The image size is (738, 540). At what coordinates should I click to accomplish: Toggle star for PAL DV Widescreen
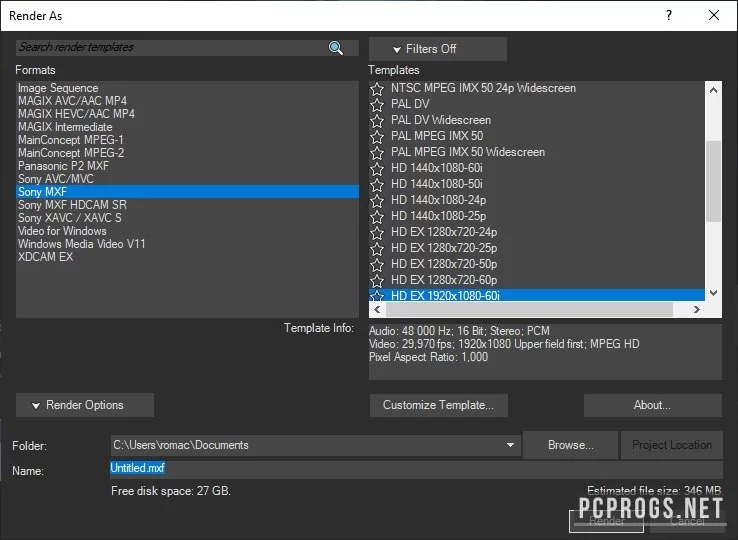(x=377, y=121)
